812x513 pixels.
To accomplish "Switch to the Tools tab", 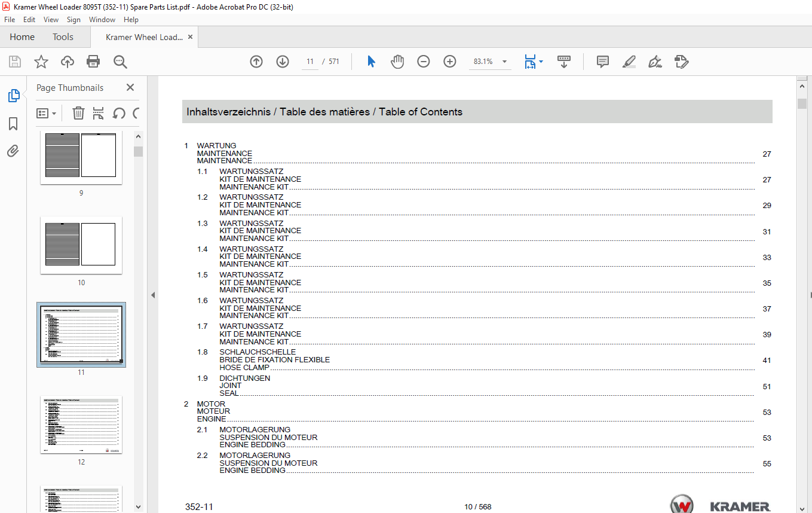I will pyautogui.click(x=63, y=37).
